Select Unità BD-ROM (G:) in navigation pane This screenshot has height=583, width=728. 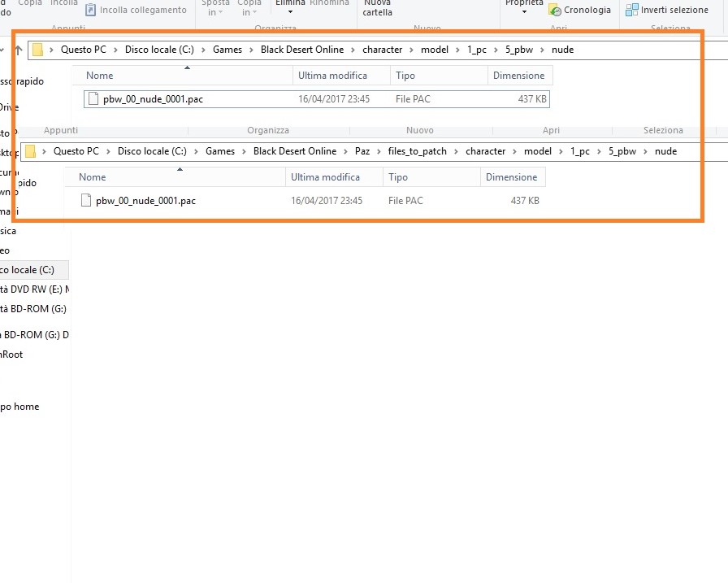(x=34, y=309)
